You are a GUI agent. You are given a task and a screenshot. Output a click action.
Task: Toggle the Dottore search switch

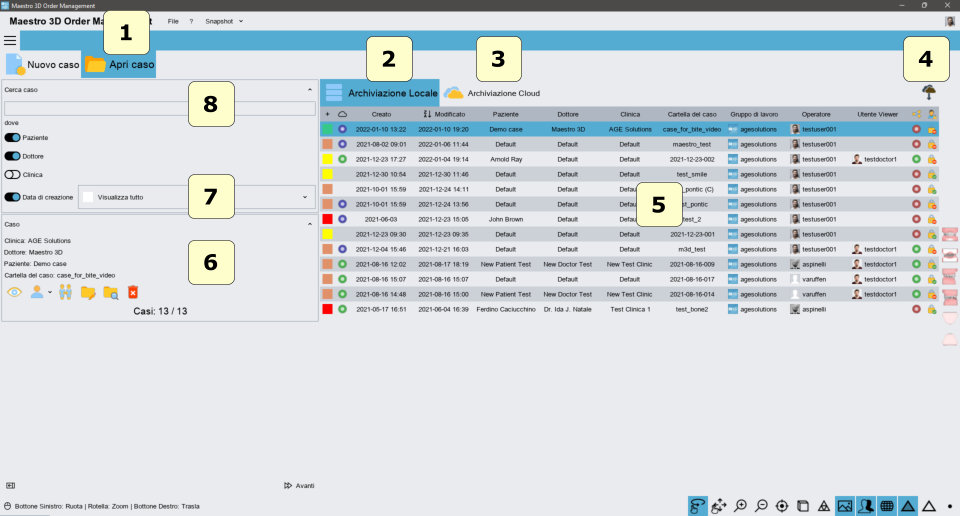click(12, 156)
